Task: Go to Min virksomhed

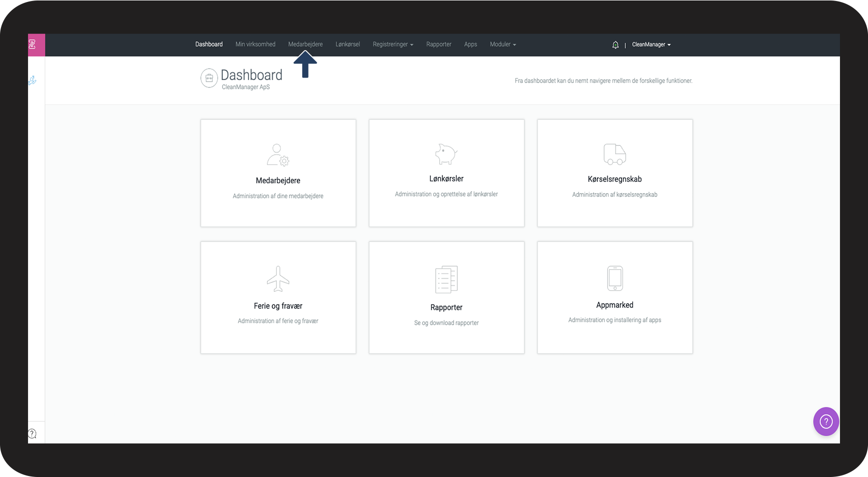Action: (255, 44)
